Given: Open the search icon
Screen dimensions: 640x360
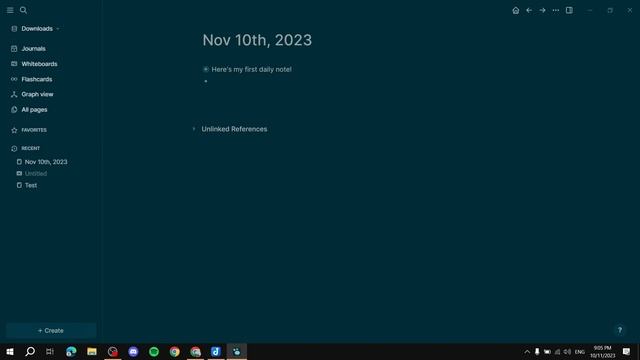Looking at the screenshot, I should click(x=23, y=10).
